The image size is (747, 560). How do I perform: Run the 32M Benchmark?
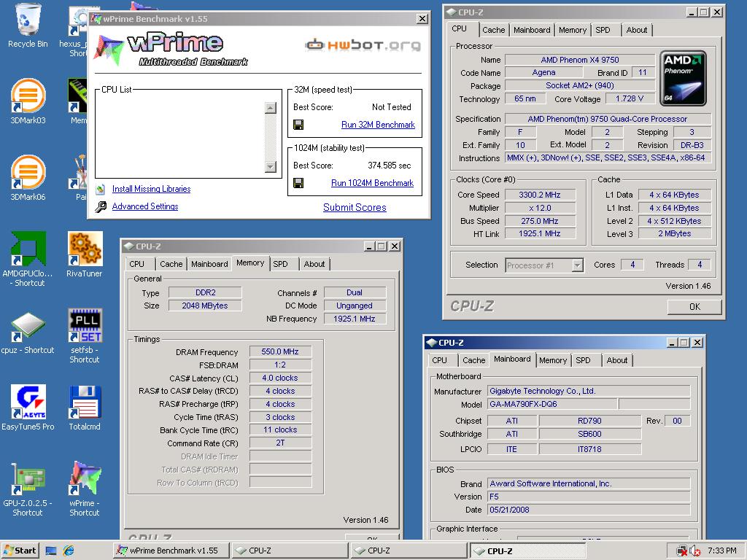pos(379,125)
